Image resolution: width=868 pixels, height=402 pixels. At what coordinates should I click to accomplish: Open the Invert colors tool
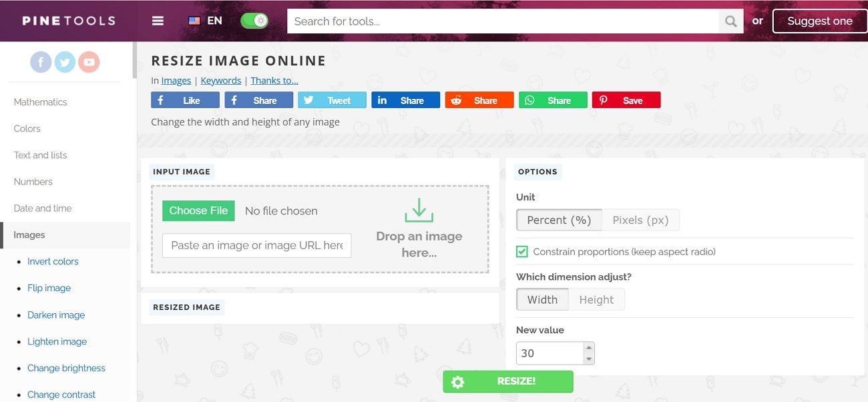[53, 262]
